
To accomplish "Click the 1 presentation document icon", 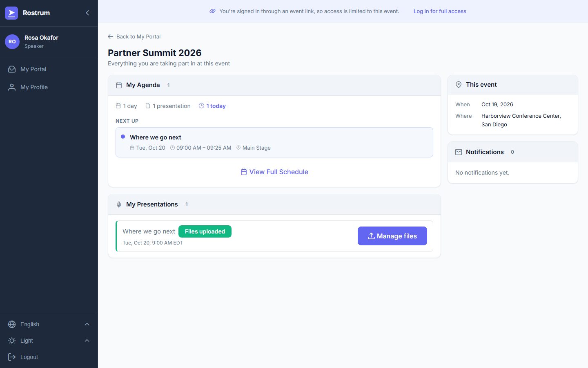I will point(148,106).
